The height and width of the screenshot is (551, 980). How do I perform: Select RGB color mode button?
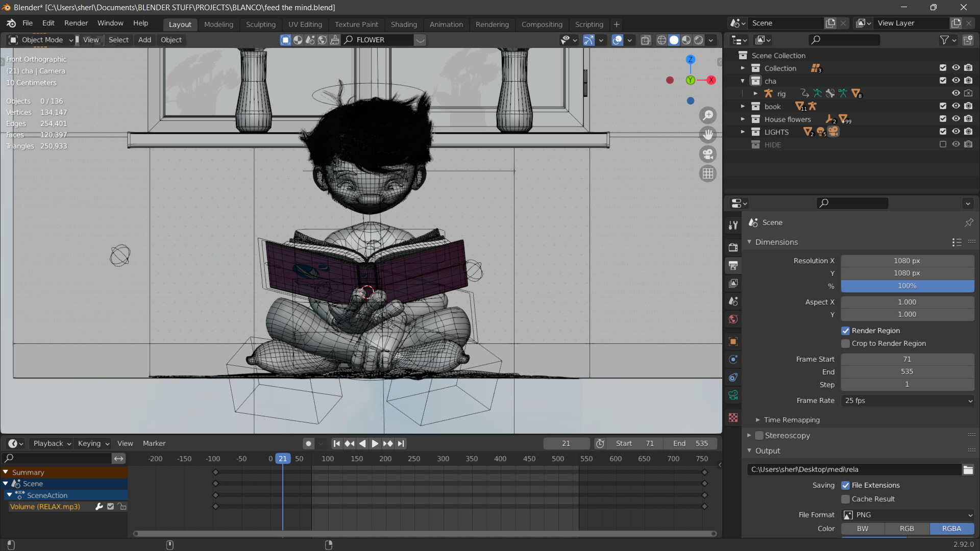pyautogui.click(x=906, y=529)
